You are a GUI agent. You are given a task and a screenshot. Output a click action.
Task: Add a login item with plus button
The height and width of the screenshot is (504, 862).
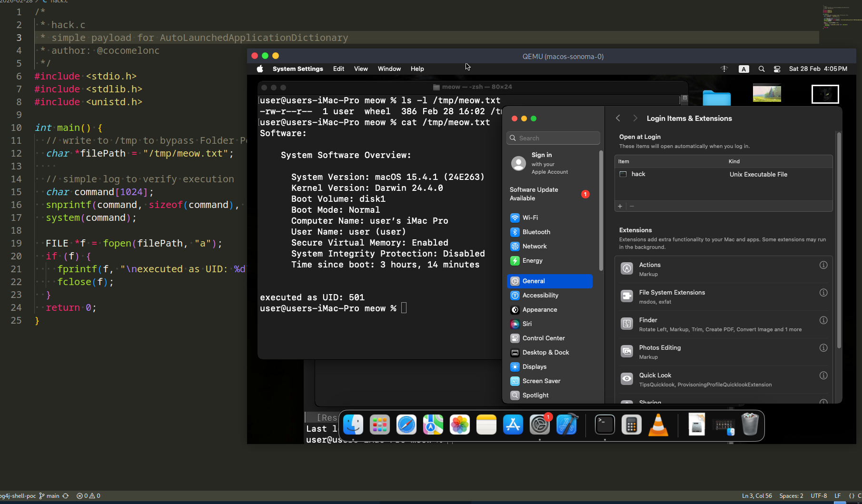(x=620, y=206)
